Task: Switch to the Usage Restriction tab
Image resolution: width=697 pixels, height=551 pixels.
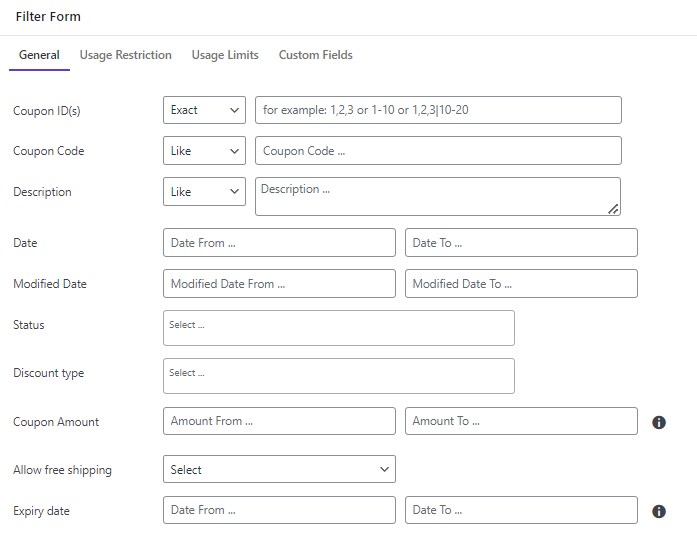Action: pos(125,55)
